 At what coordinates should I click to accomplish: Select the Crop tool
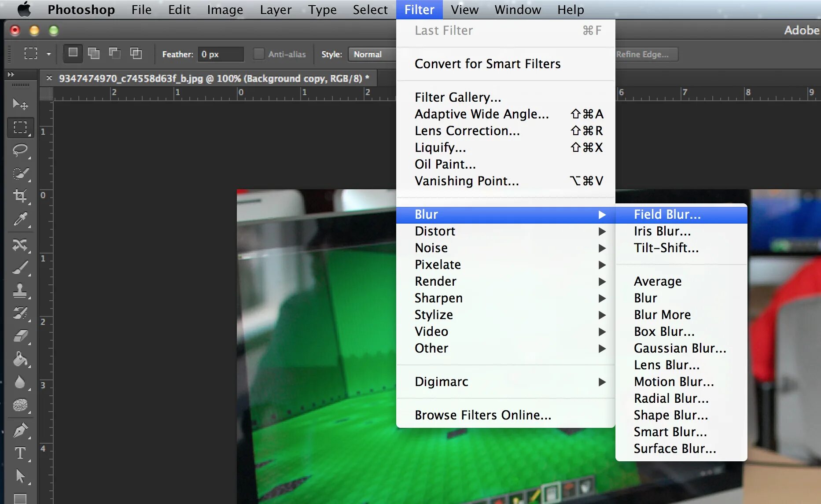(x=20, y=196)
